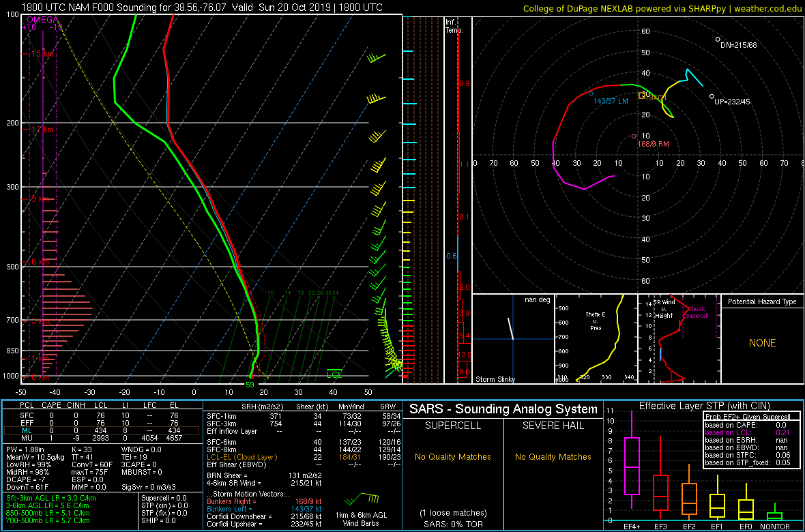Click the College of DuPage NEXLAB credit text

pos(663,8)
